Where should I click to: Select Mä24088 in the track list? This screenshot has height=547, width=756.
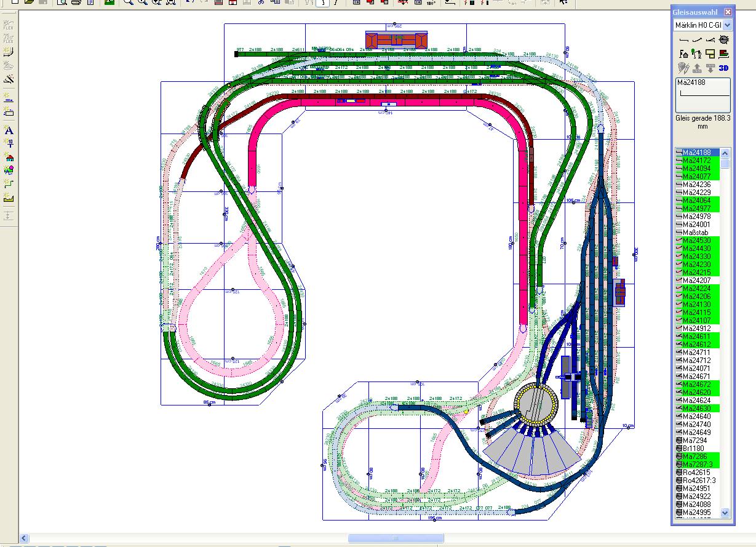click(698, 505)
